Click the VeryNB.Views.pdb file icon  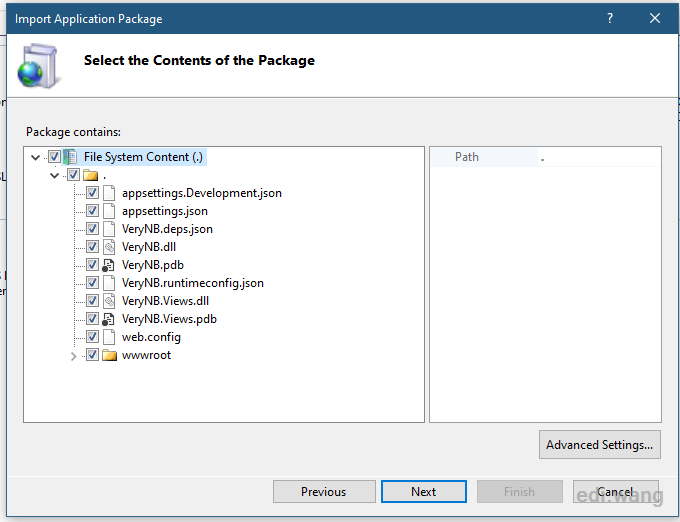(108, 319)
